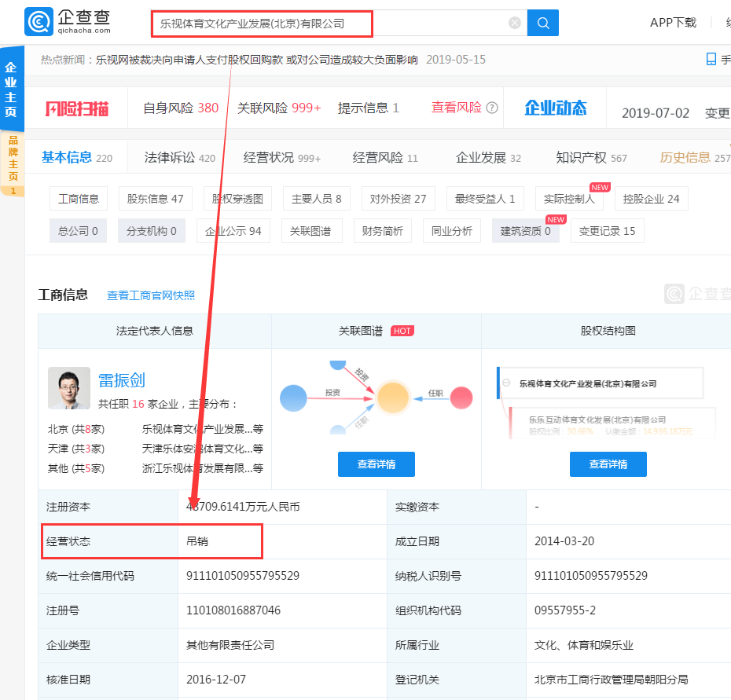
Task: Switch to 基本信息 tab
Action: 77,158
